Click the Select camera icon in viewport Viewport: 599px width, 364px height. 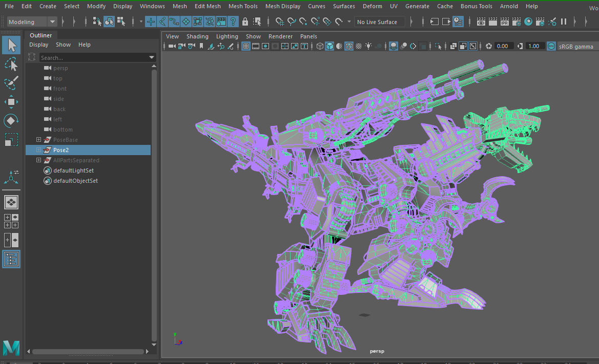tap(172, 46)
